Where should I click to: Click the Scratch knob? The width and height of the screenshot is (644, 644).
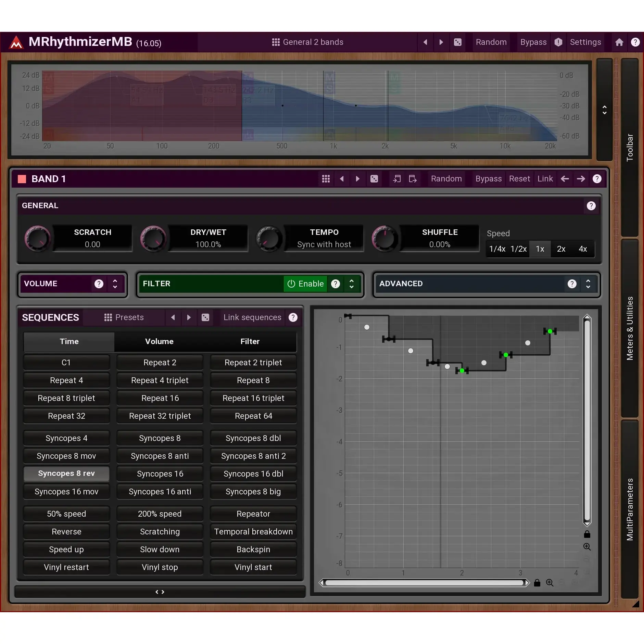pos(37,238)
